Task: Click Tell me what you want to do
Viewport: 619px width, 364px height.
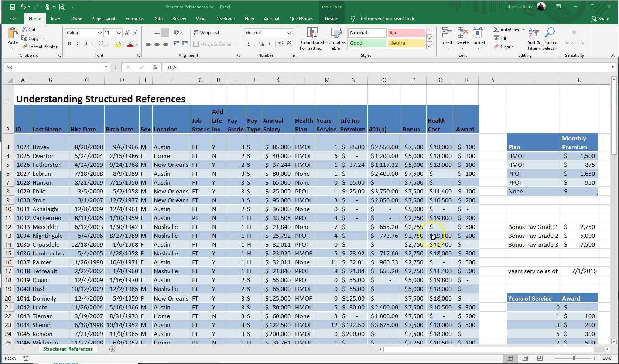Action: point(387,18)
